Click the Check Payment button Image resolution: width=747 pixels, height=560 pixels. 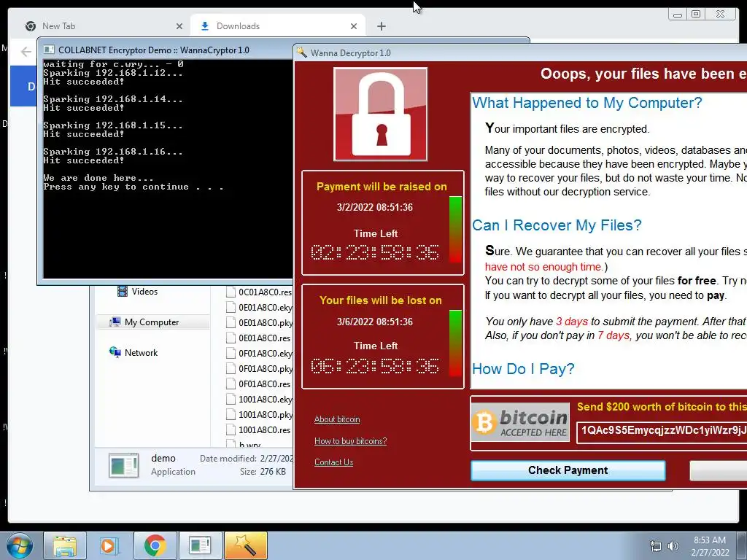pyautogui.click(x=568, y=470)
